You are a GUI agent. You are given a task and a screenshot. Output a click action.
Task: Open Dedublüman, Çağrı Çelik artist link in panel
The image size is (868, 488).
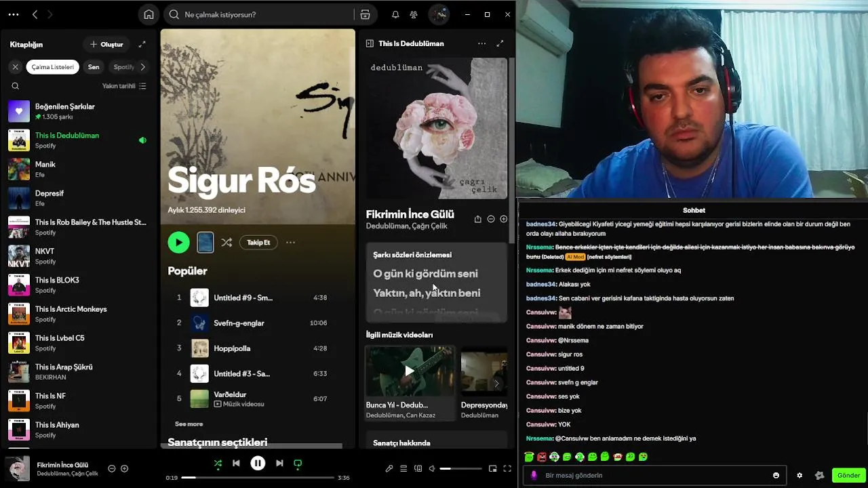click(407, 226)
